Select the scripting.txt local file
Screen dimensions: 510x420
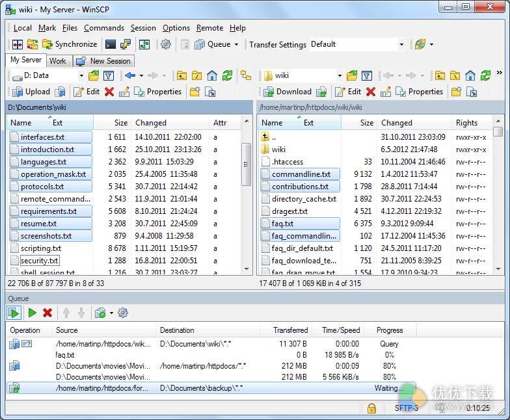pos(40,248)
